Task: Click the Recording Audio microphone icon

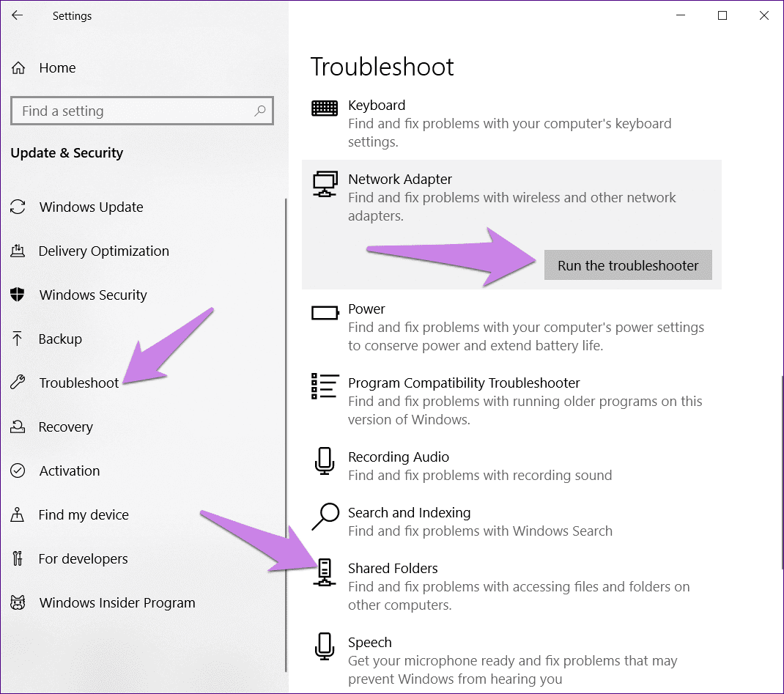Action: pyautogui.click(x=325, y=461)
